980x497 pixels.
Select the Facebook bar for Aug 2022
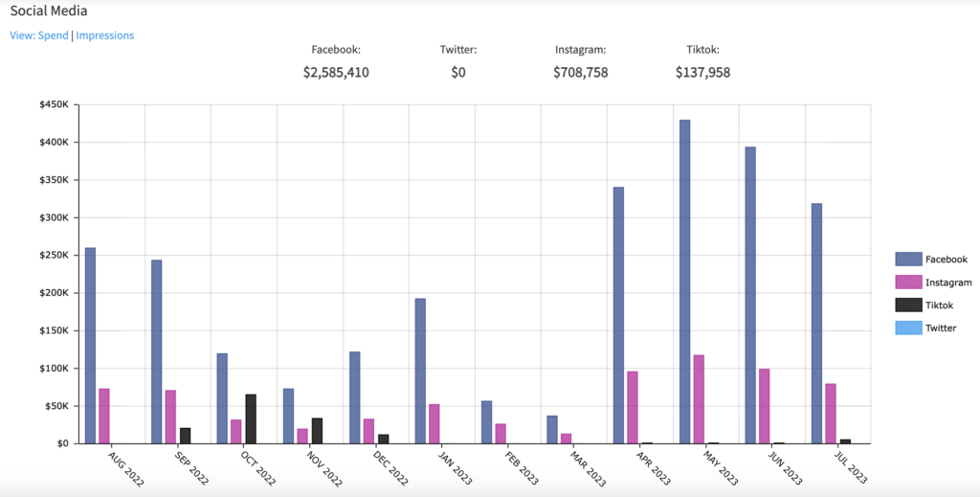coord(91,346)
